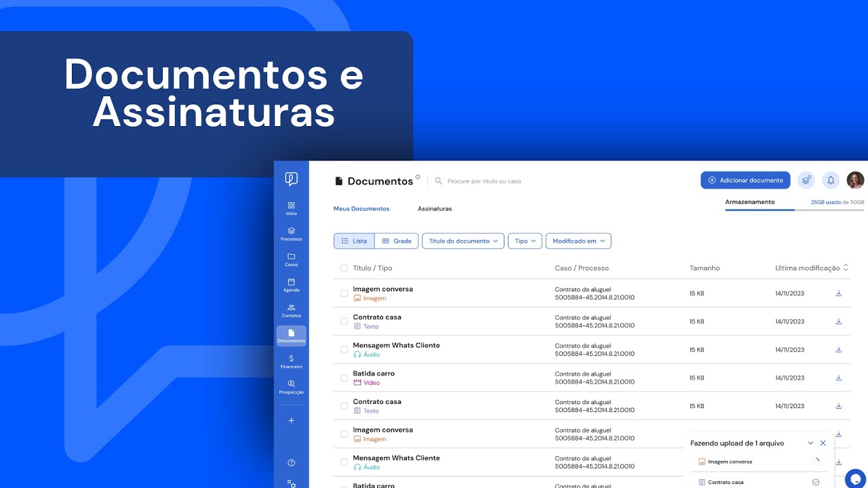Check second Mensagem Whats Cliente checkbox
This screenshot has width=868, height=488.
[x=344, y=462]
